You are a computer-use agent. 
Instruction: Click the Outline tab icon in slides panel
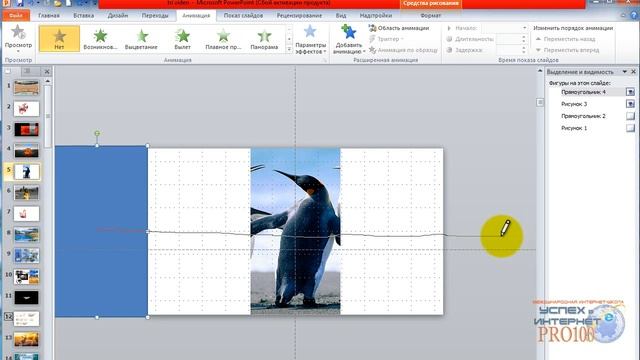(27, 71)
